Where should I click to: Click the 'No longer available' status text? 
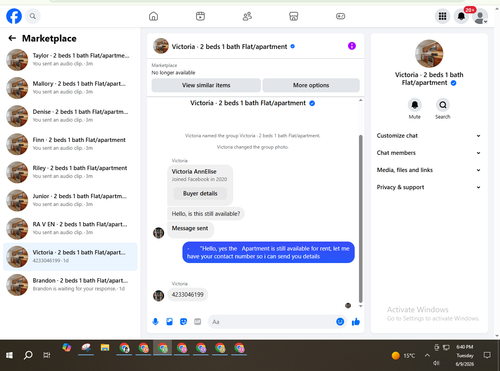point(173,73)
